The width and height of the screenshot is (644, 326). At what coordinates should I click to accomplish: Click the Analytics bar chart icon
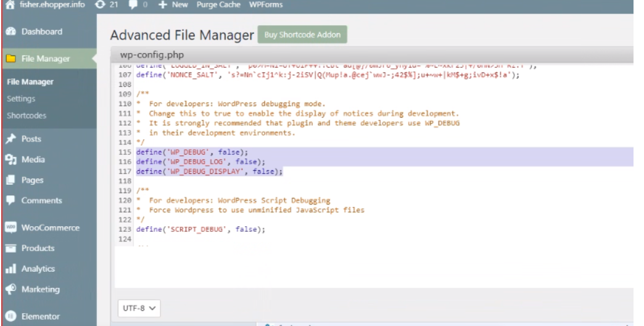[10, 269]
